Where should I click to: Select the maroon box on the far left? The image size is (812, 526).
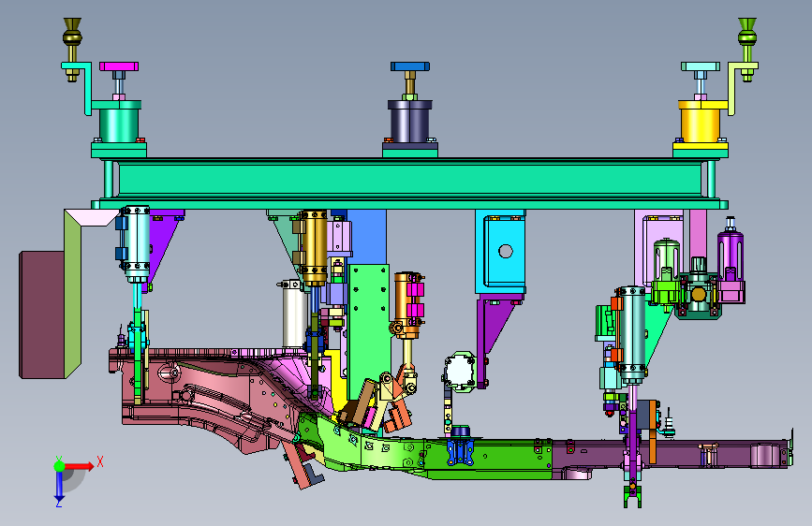click(x=42, y=314)
